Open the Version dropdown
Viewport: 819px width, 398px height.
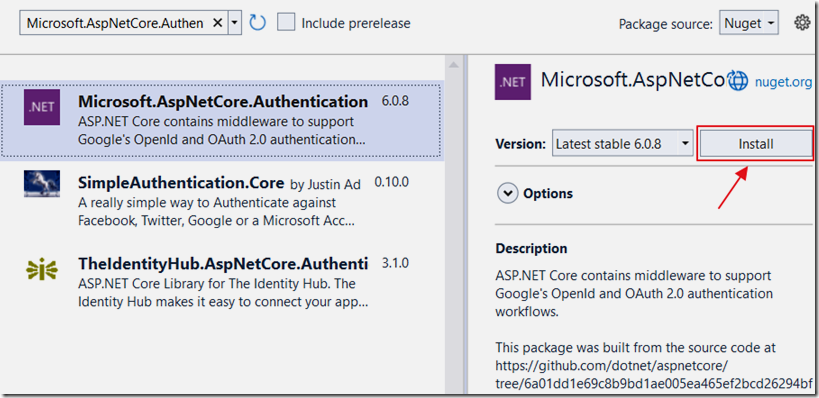[623, 144]
